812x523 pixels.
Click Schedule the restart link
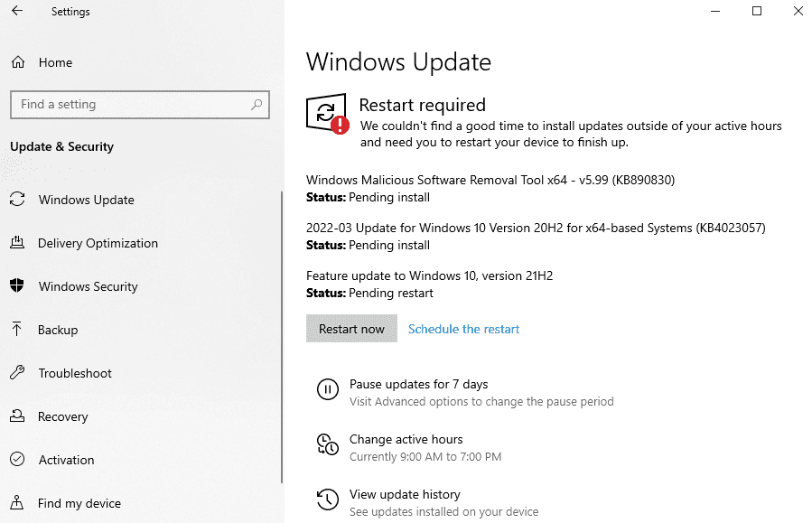pyautogui.click(x=463, y=329)
